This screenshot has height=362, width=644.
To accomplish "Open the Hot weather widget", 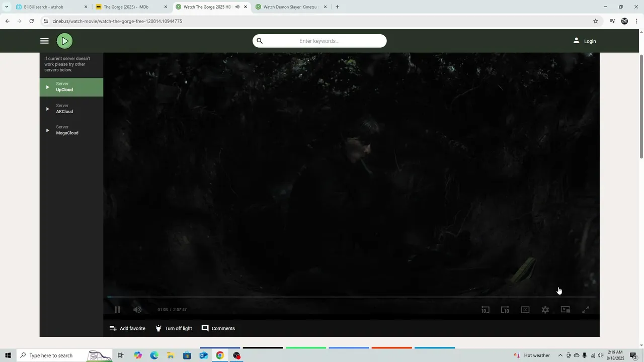I will pos(532,355).
